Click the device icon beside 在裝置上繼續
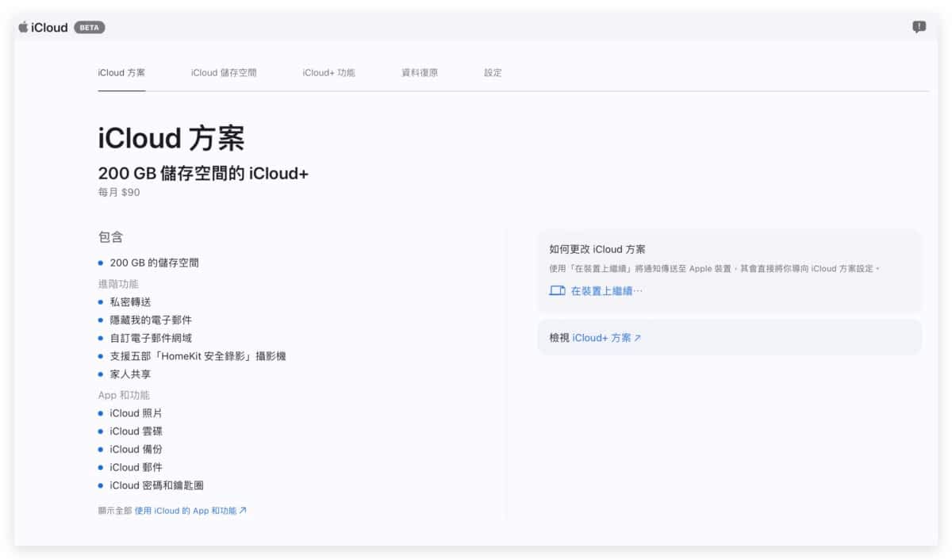This screenshot has width=952, height=560. click(x=557, y=291)
